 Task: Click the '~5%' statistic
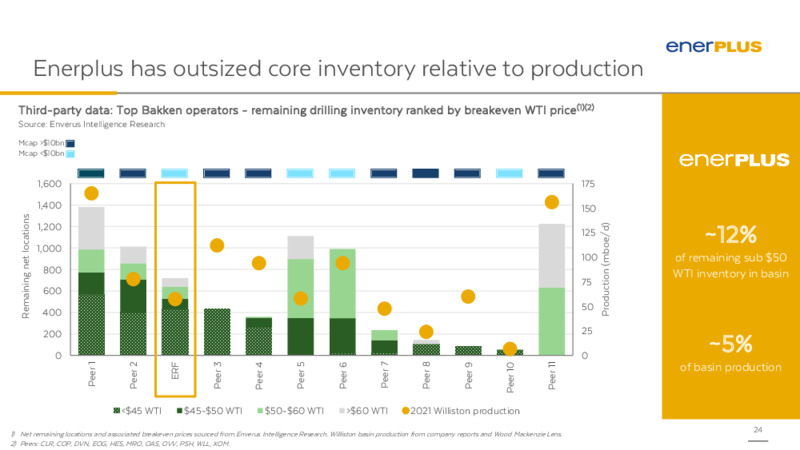click(731, 344)
